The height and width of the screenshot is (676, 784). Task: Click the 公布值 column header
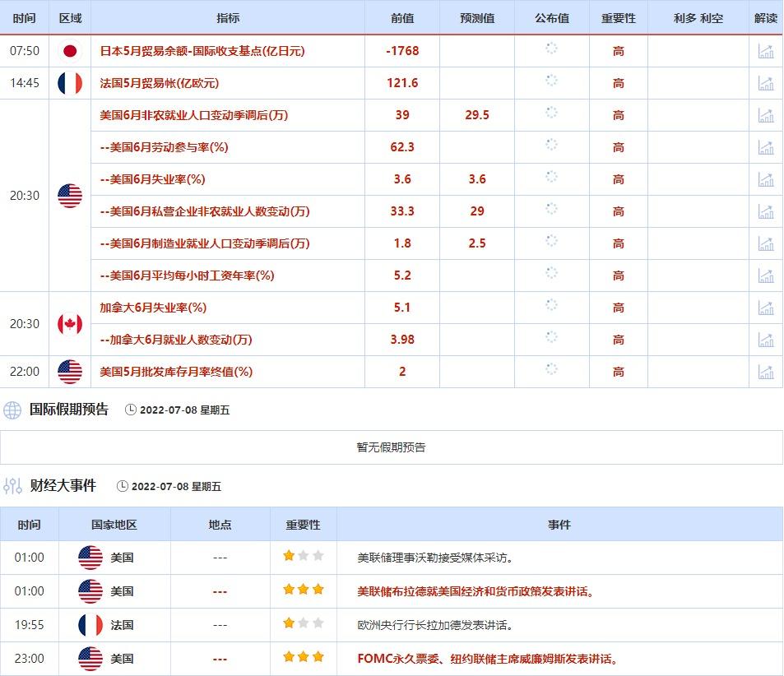[552, 18]
